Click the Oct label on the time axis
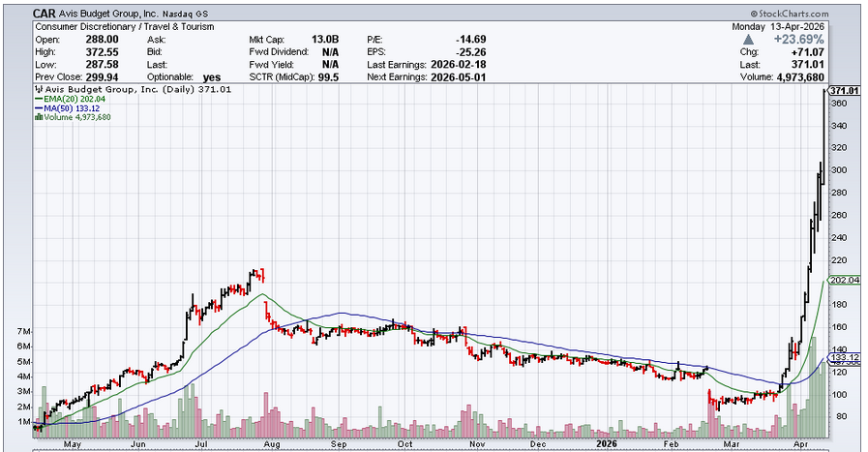Viewport: 868px width, 452px height. [405, 444]
